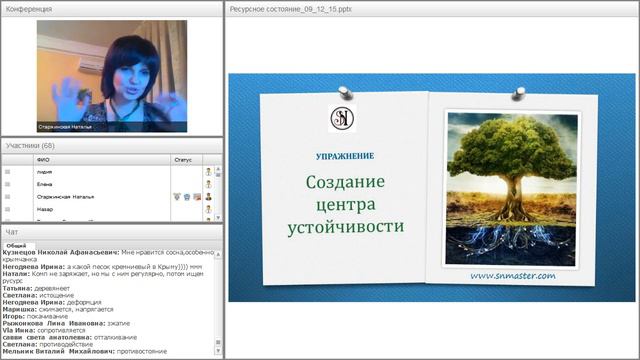Click Светлана's message 'истощение'
This screenshot has height=360, width=640.
38,295
